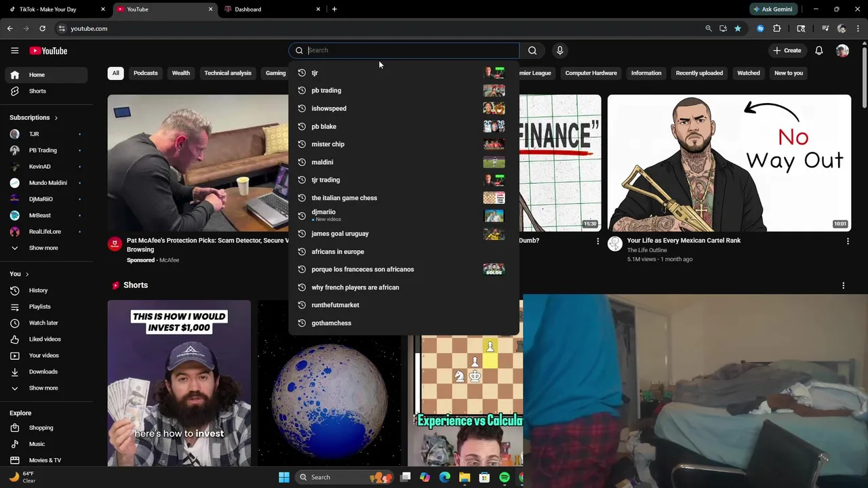Viewport: 868px width, 488px height.
Task: Open RealLifeLore subscription
Action: coord(46,232)
